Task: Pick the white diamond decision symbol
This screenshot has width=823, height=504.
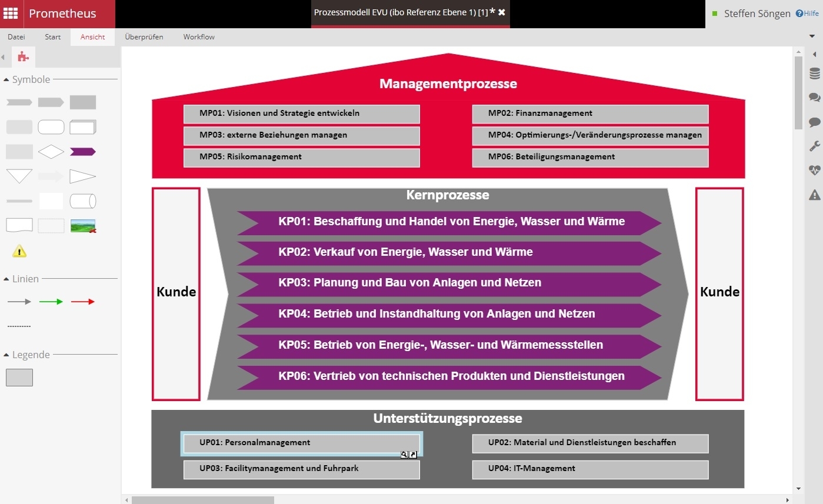Action: coord(51,152)
